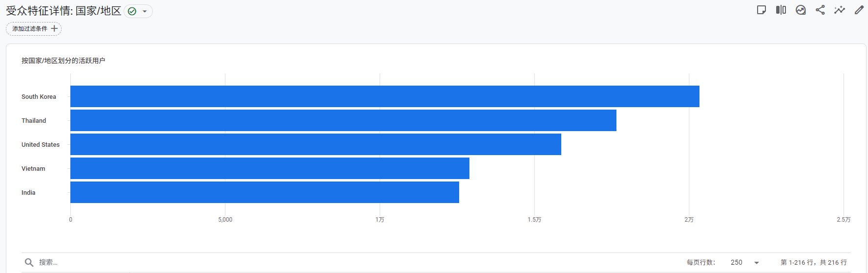Image resolution: width=868 pixels, height=273 pixels.
Task: Select the Thailand bar in chart
Action: (x=343, y=120)
